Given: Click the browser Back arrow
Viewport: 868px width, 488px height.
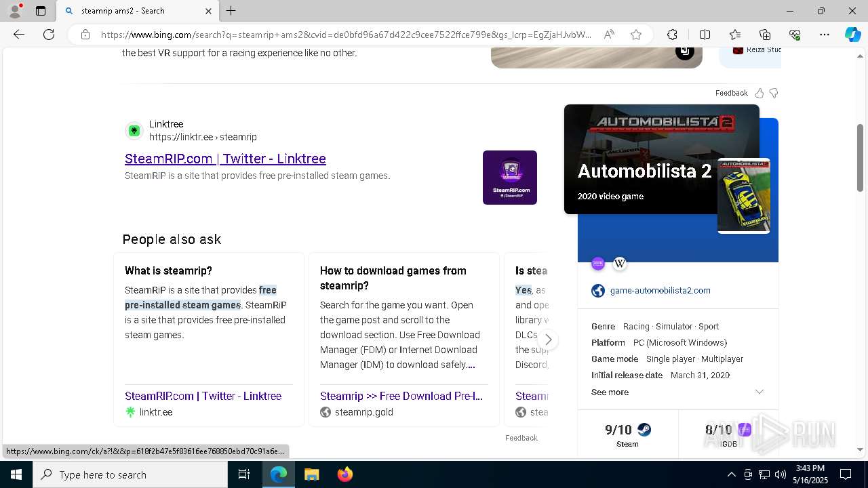Looking at the screenshot, I should click(19, 35).
